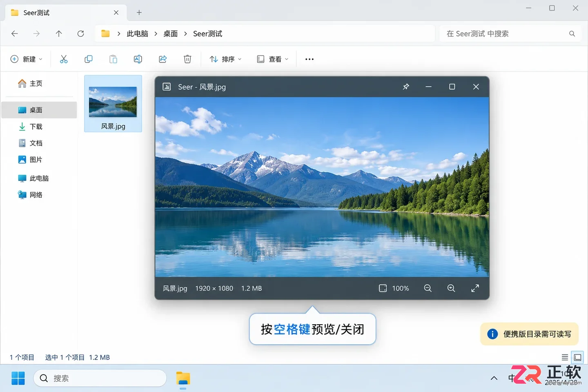This screenshot has width=588, height=392.
Task: Open the 新建 dropdown menu
Action: click(x=27, y=59)
